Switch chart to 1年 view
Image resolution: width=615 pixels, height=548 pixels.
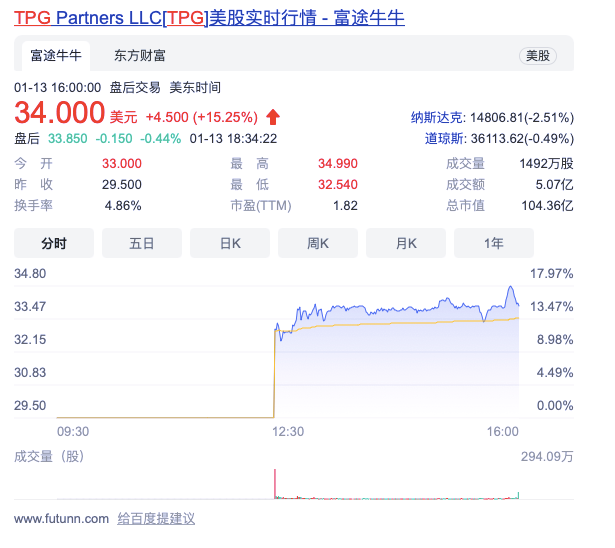[494, 243]
